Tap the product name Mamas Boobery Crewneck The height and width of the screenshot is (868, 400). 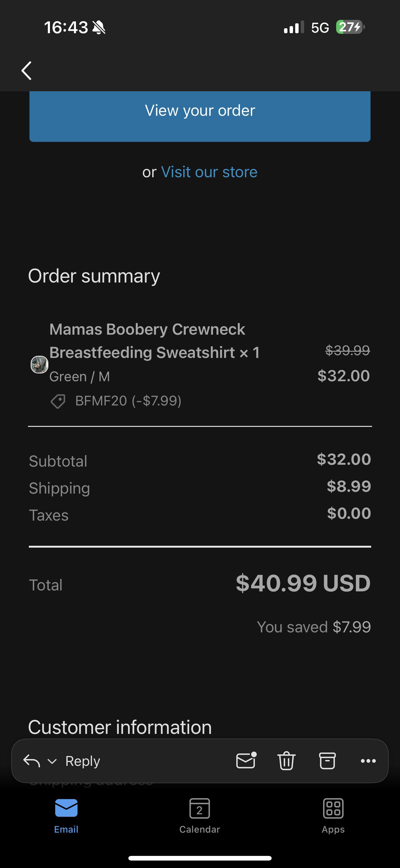(147, 329)
